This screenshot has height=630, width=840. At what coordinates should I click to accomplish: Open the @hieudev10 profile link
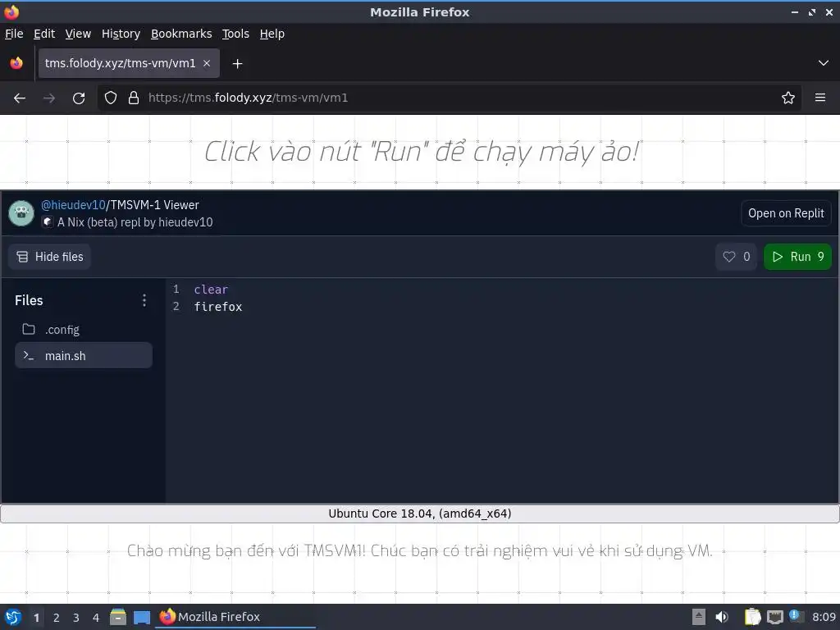click(x=73, y=204)
